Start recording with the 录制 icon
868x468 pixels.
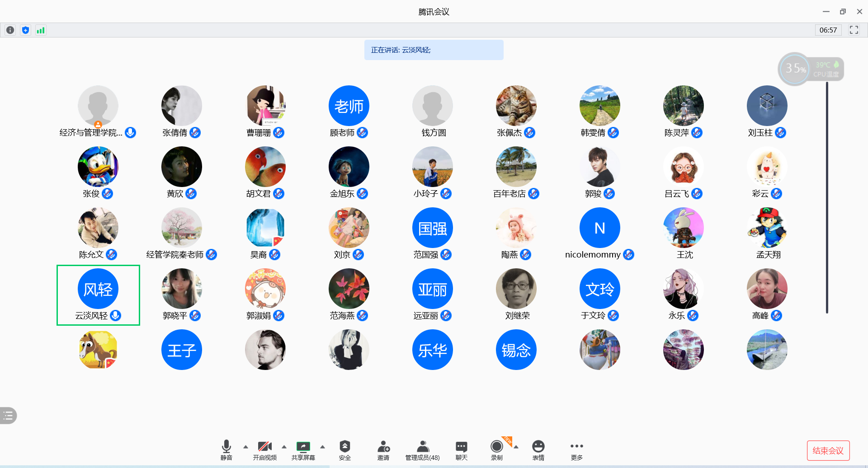pyautogui.click(x=496, y=450)
